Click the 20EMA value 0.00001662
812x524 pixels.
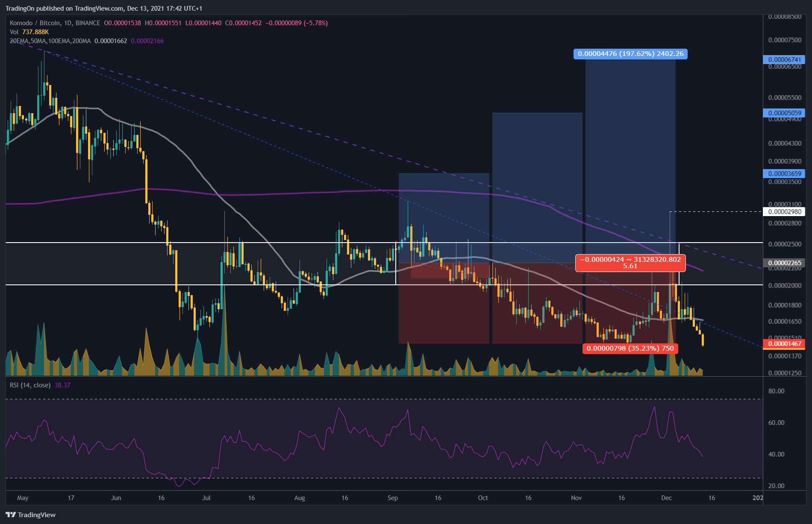point(111,41)
